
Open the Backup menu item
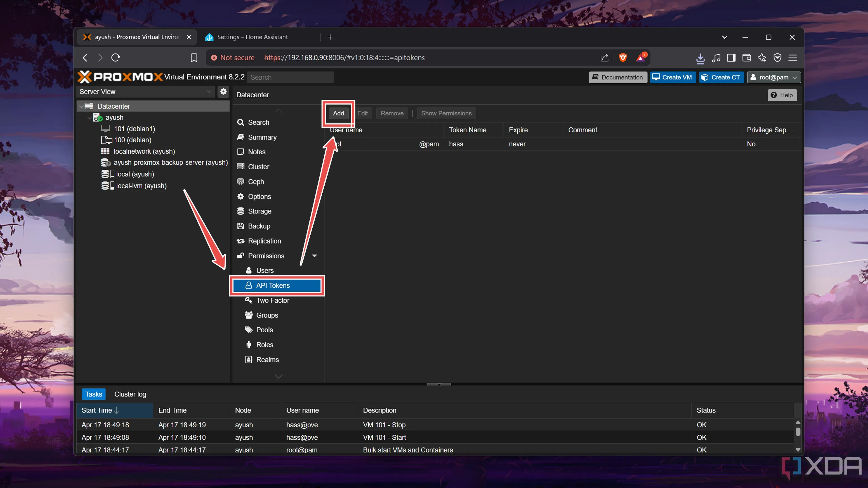tap(278, 226)
